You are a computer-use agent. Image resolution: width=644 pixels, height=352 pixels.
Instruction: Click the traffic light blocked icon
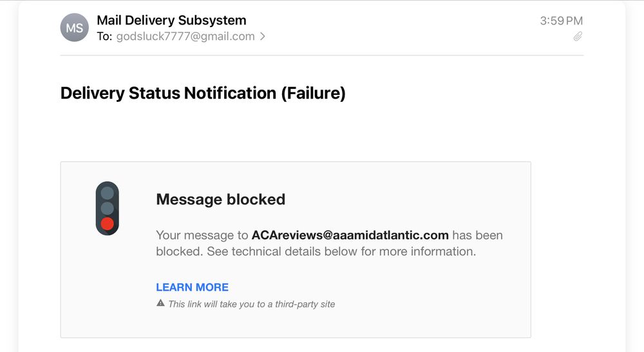click(x=108, y=208)
